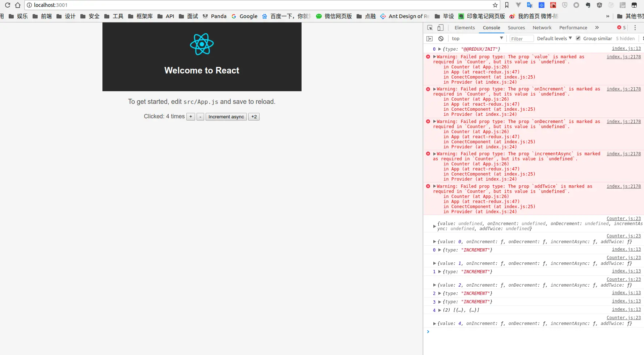644x355 pixels.
Task: Open the red paw extension icon
Action: tap(553, 5)
